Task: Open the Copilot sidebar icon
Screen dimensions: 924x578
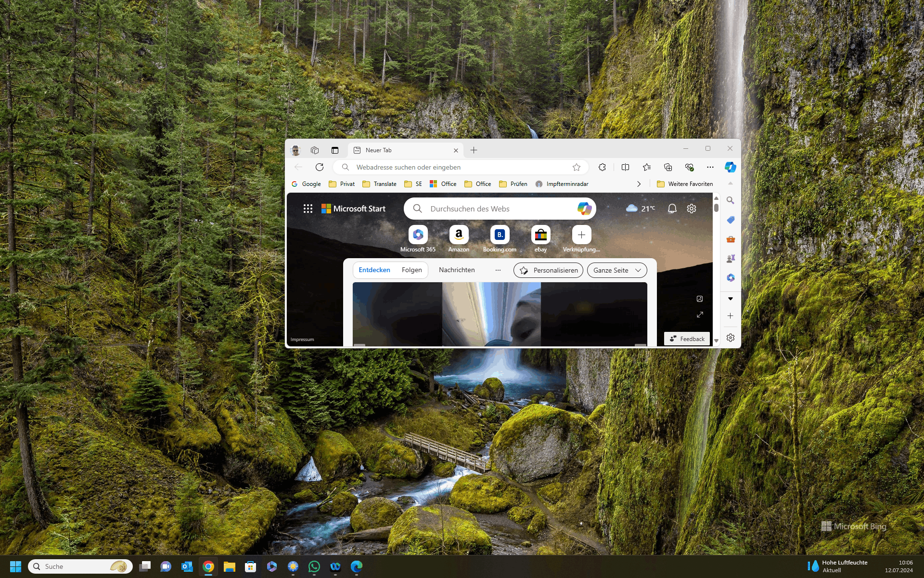Action: (730, 167)
